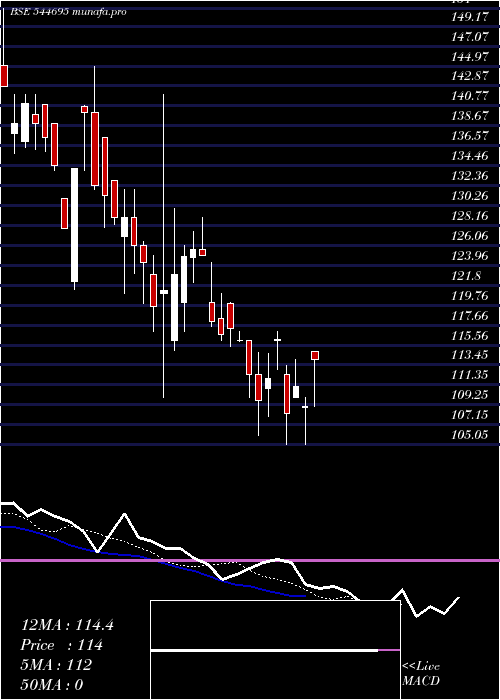The image size is (500, 700).
Task: Click the last red candlestick near 113.45
Action: pyautogui.click(x=315, y=355)
